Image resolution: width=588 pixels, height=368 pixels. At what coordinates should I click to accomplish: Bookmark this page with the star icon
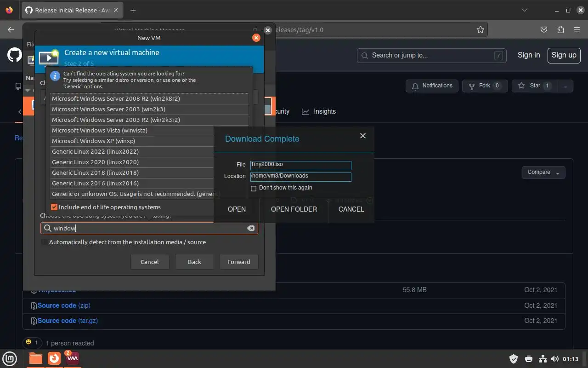coord(481,29)
